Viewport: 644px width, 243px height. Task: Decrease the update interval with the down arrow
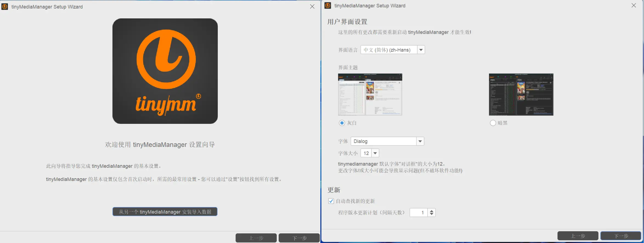click(432, 214)
